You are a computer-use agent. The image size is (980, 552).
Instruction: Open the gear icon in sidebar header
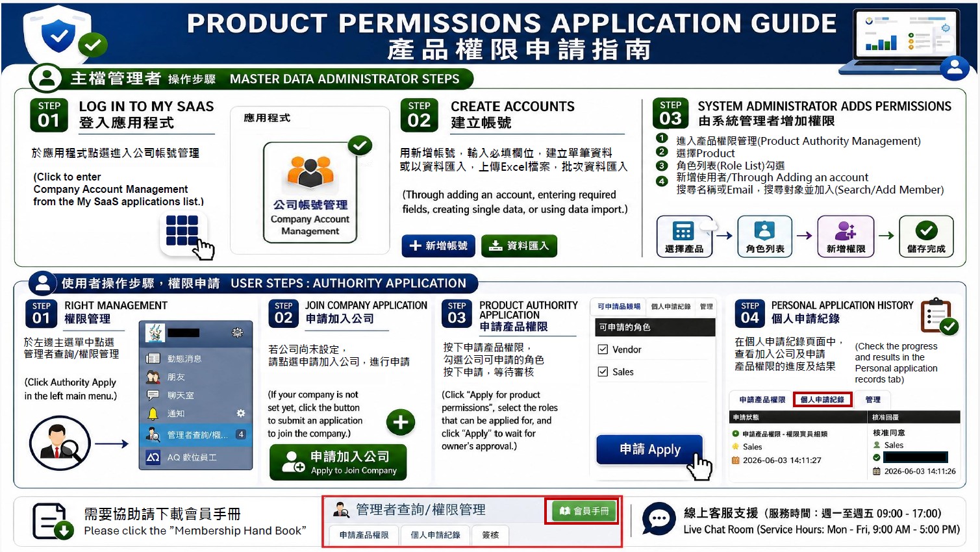[238, 332]
